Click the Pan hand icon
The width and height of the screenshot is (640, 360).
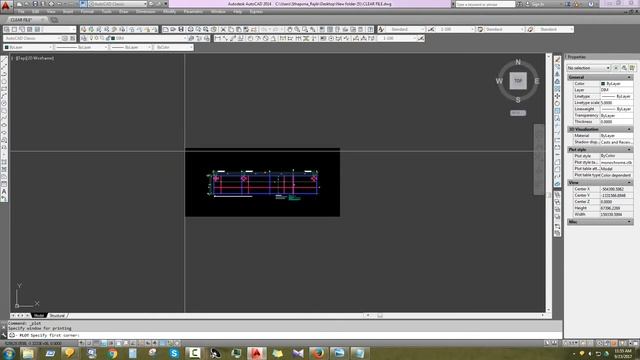point(290,29)
